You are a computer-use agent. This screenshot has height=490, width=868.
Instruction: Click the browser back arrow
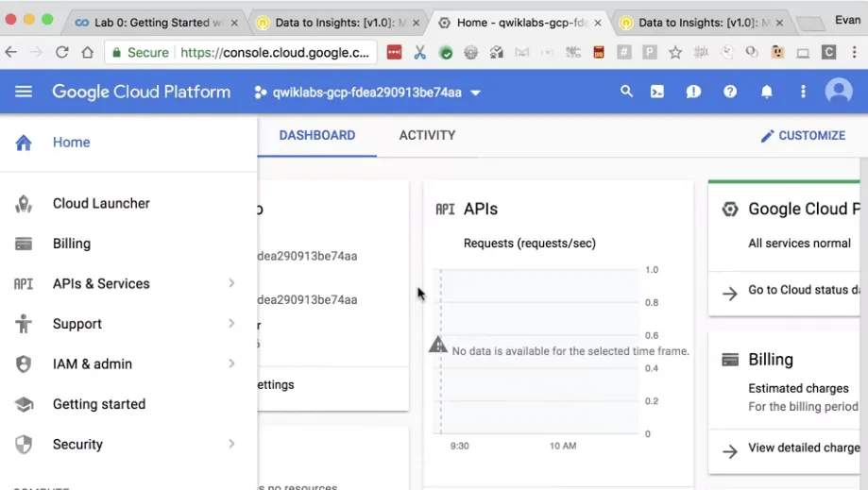pos(11,53)
